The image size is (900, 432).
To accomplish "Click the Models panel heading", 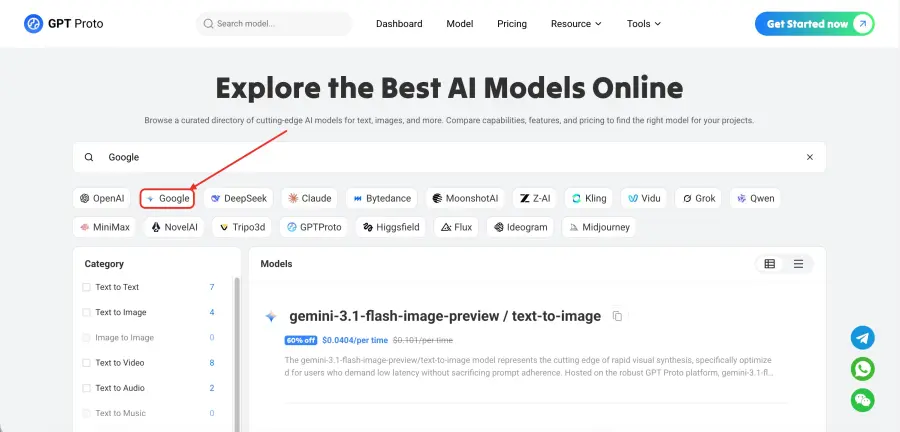I will pos(276,264).
